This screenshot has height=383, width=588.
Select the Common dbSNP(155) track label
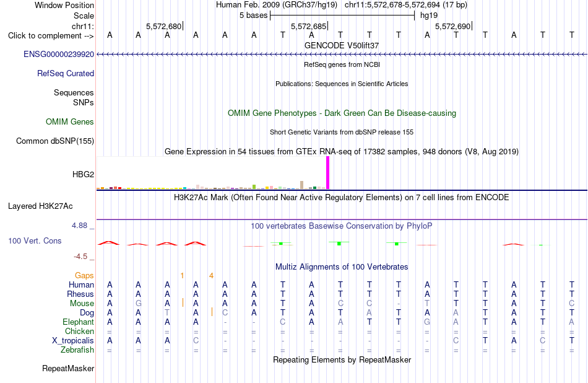coord(54,141)
